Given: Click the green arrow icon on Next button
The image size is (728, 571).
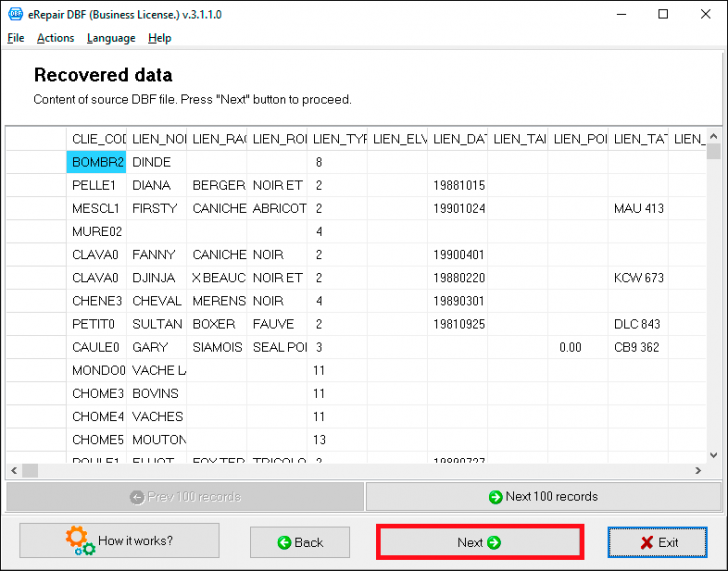Looking at the screenshot, I should [x=494, y=542].
